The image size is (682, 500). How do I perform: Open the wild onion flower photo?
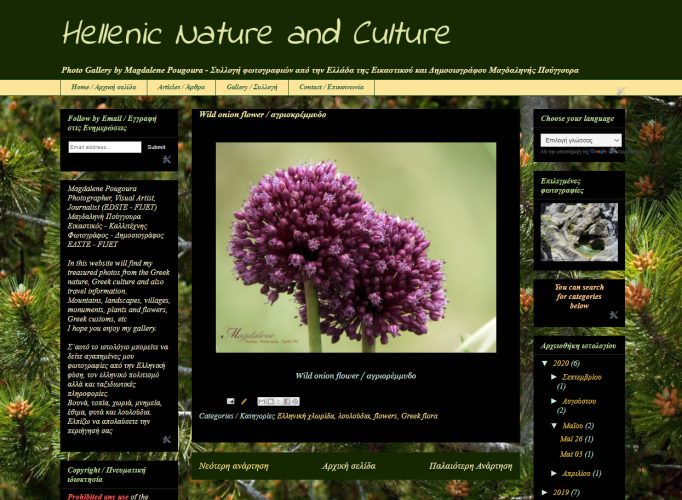356,247
